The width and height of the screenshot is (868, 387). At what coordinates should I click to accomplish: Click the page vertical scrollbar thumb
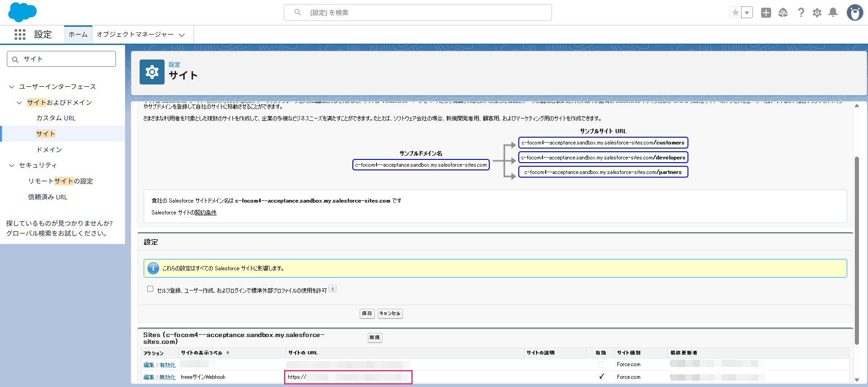coord(857,251)
